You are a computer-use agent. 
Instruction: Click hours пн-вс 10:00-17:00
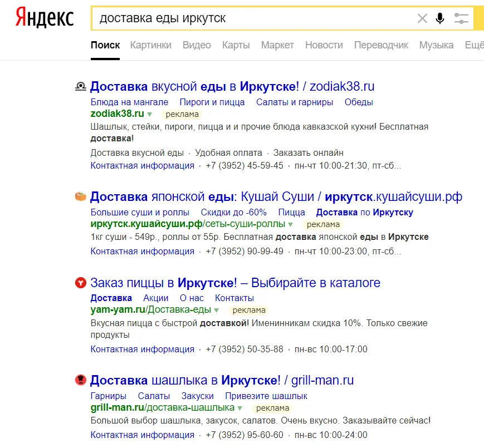(331, 349)
